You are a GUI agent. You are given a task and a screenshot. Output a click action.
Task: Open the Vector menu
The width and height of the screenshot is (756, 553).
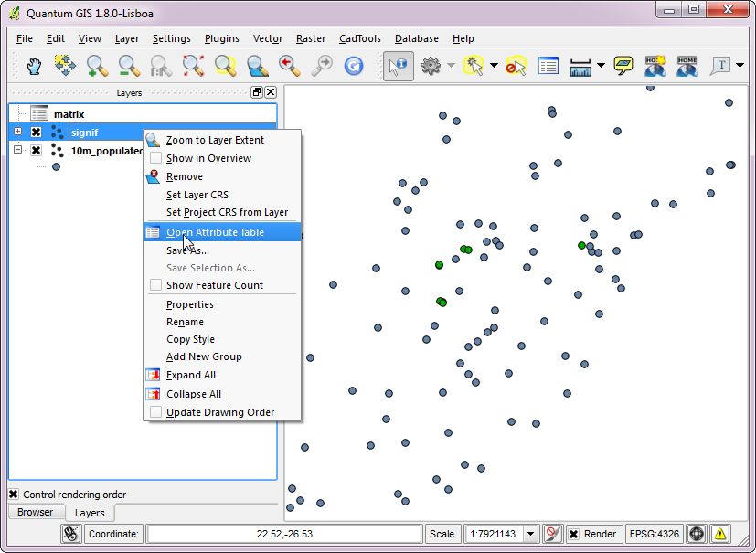tap(268, 38)
